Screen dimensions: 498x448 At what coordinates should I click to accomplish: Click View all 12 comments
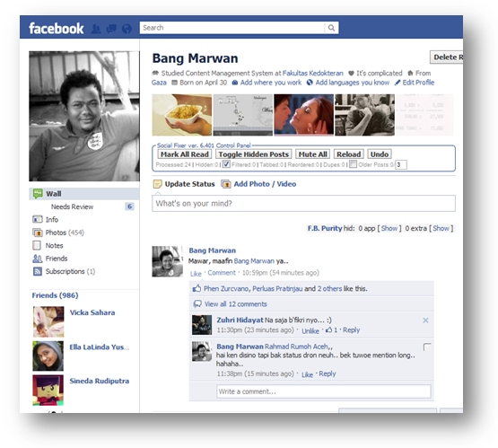tap(236, 304)
